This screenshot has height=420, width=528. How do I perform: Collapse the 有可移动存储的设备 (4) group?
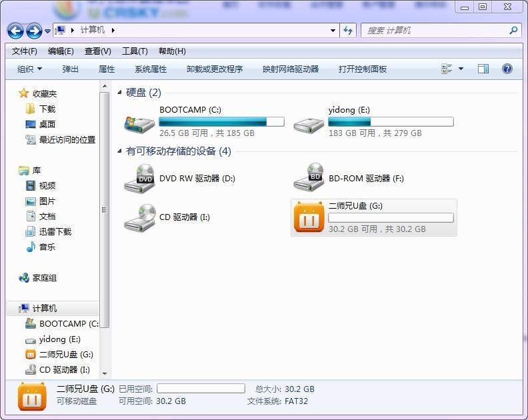coord(119,151)
